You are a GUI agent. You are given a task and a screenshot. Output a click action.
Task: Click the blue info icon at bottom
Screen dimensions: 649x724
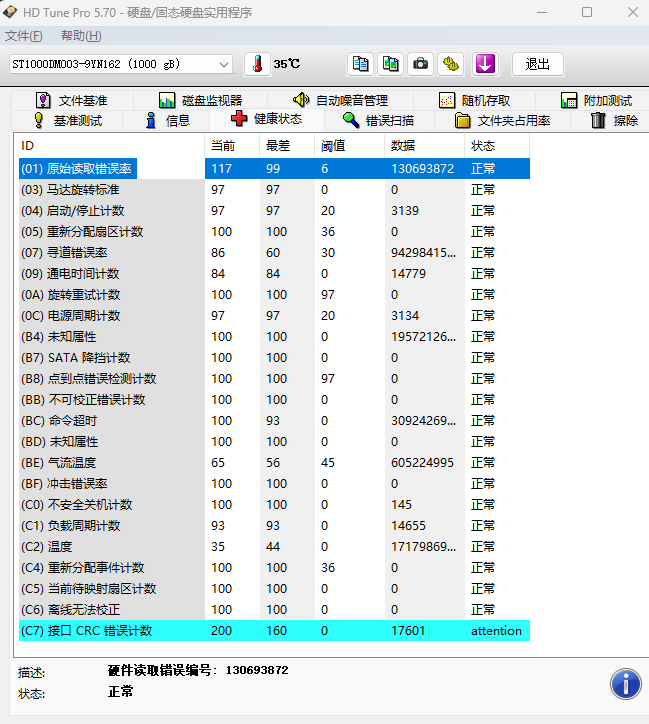coord(625,684)
